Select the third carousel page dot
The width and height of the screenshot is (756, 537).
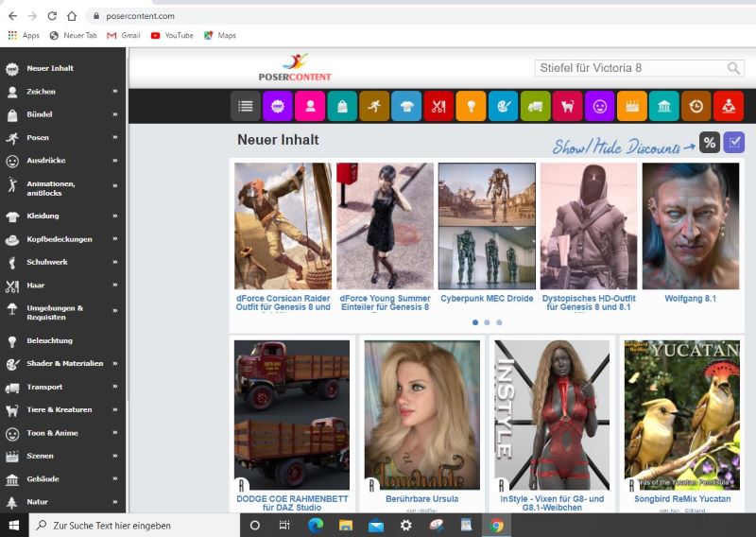499,322
